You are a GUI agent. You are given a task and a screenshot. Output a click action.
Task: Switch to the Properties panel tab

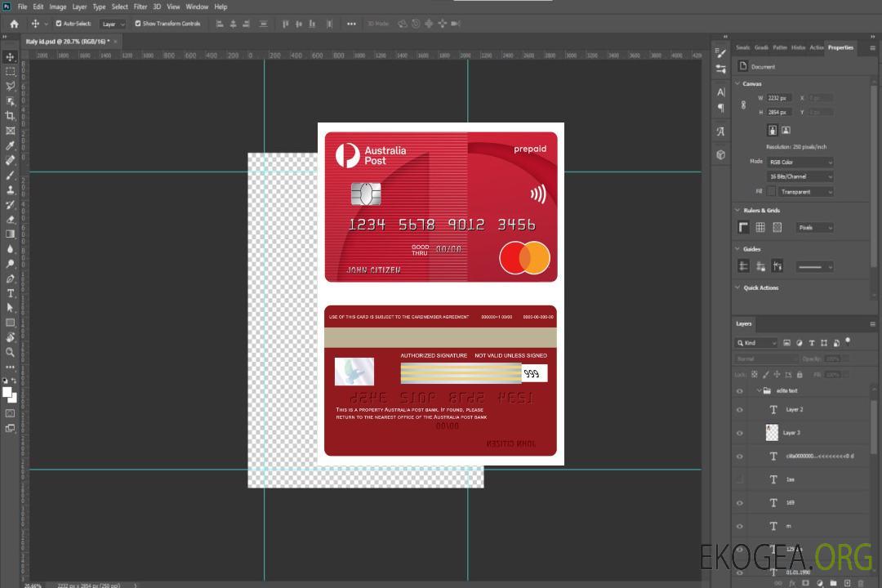click(840, 47)
